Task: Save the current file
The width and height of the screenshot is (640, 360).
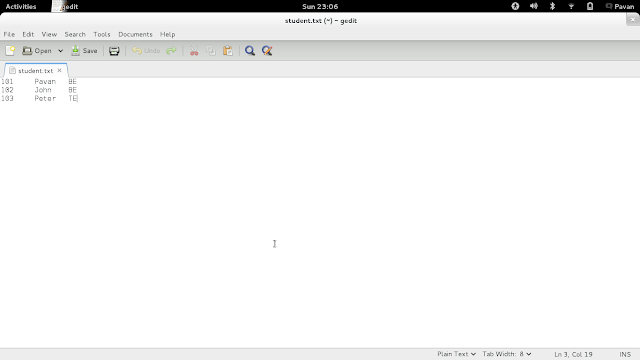Action: click(x=84, y=51)
